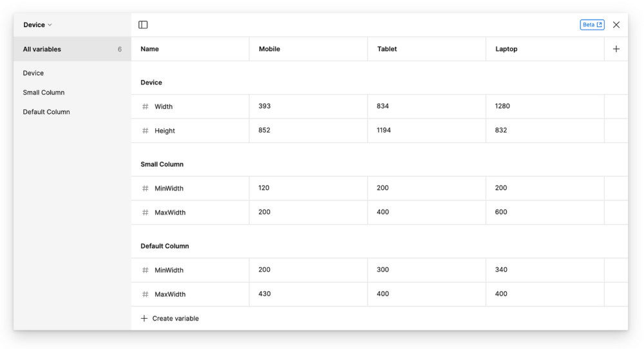Image resolution: width=644 pixels, height=349 pixels.
Task: Edit the Laptop Width value 1280
Action: [x=502, y=106]
